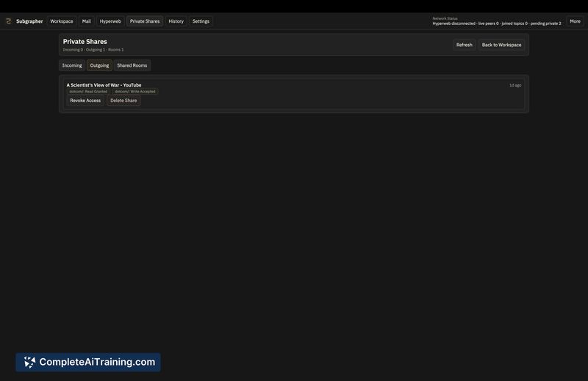Expand the More menu
588x381 pixels.
point(575,21)
